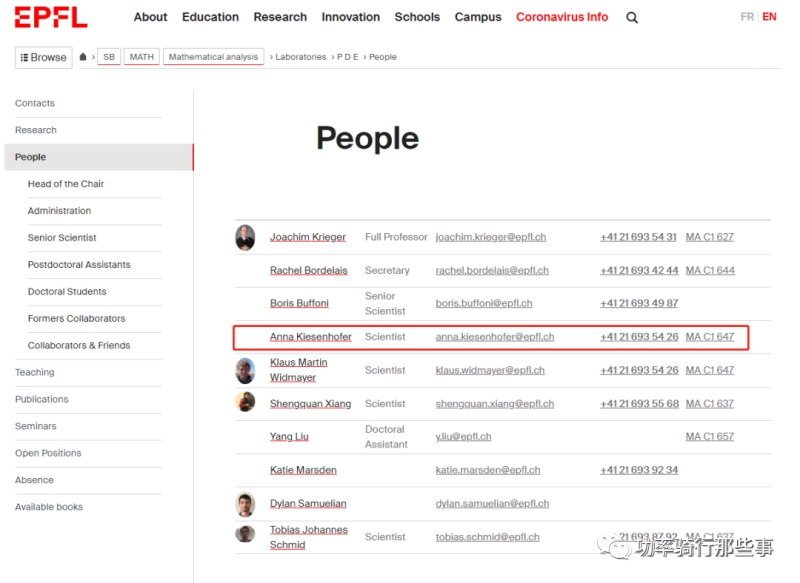Open Coronavirus Info menu item
Screen dimensions: 800x583
click(x=562, y=17)
